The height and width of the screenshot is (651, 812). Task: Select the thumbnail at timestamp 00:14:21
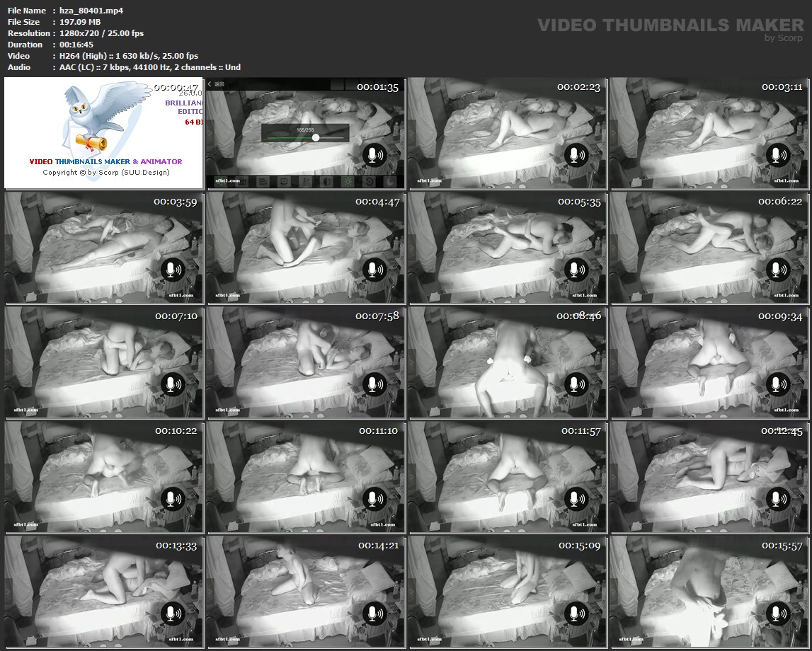click(x=304, y=592)
